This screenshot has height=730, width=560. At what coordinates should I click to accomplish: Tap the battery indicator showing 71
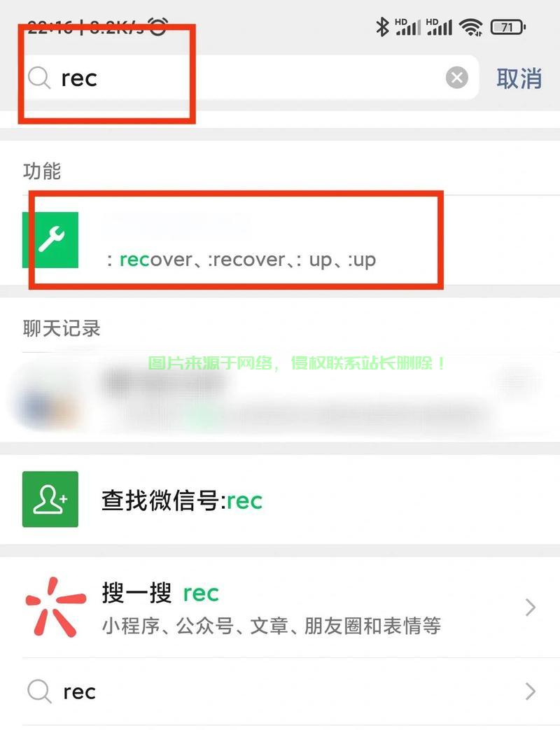(x=508, y=27)
